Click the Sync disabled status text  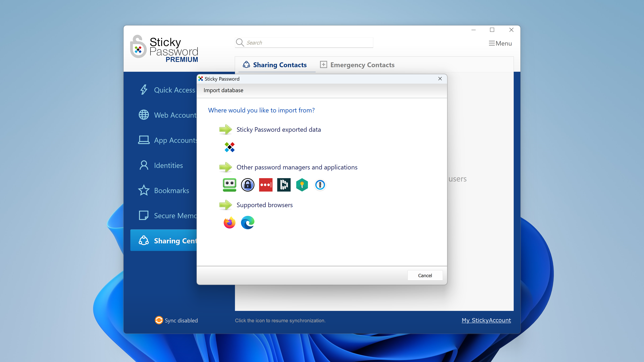(x=181, y=321)
